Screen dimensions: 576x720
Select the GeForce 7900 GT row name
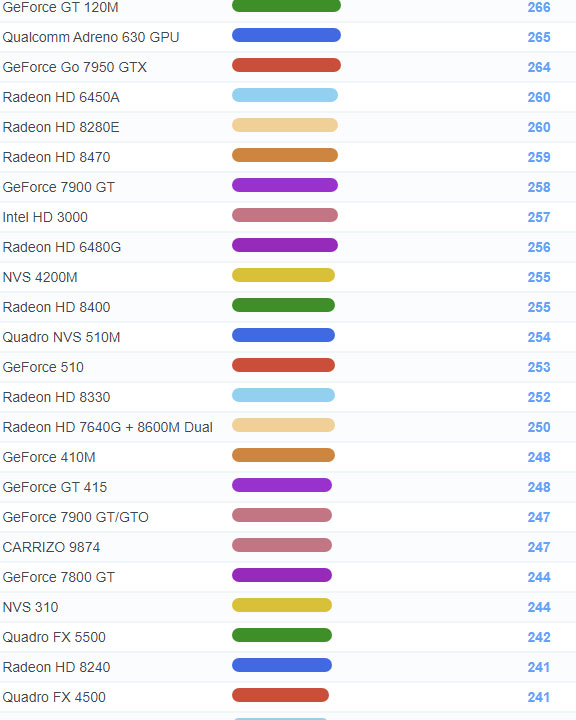click(59, 187)
